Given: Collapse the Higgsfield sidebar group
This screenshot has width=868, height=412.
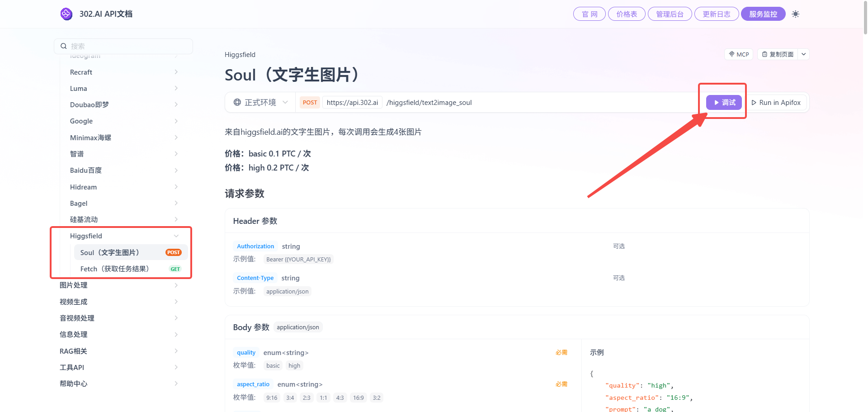Looking at the screenshot, I should (x=124, y=236).
